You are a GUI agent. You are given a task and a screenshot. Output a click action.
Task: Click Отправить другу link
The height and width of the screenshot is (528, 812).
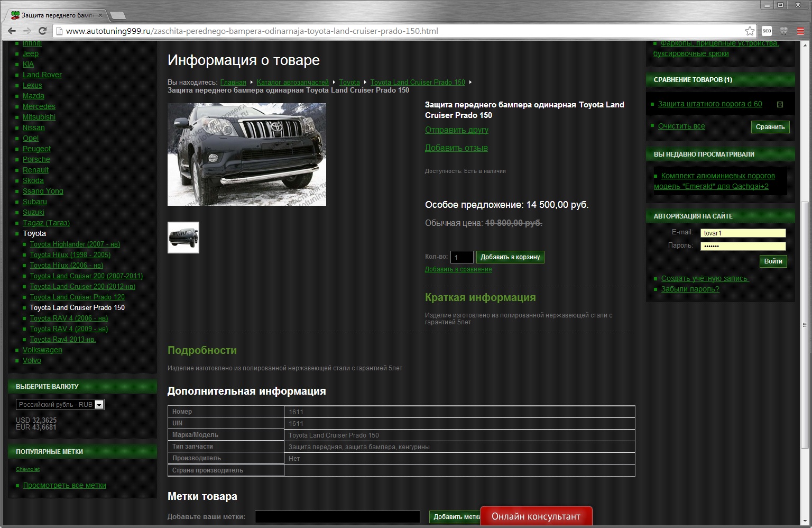click(457, 130)
